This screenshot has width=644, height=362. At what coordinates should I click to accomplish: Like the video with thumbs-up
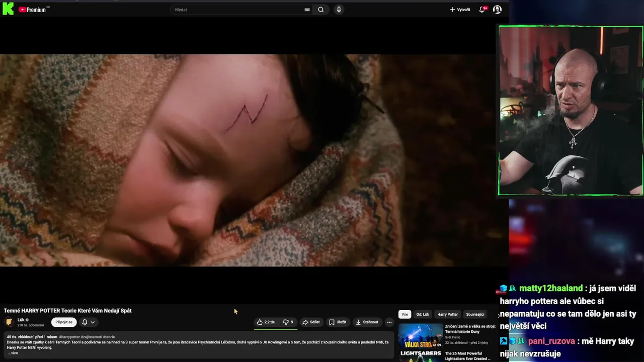(x=266, y=322)
